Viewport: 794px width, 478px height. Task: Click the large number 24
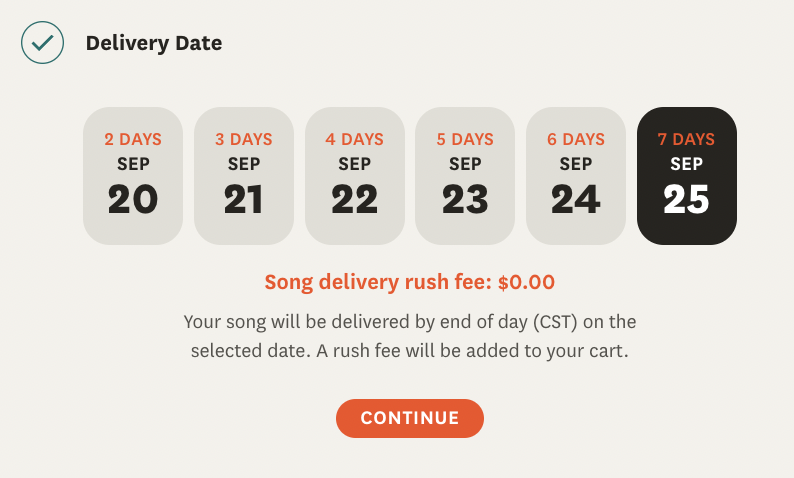(x=576, y=200)
